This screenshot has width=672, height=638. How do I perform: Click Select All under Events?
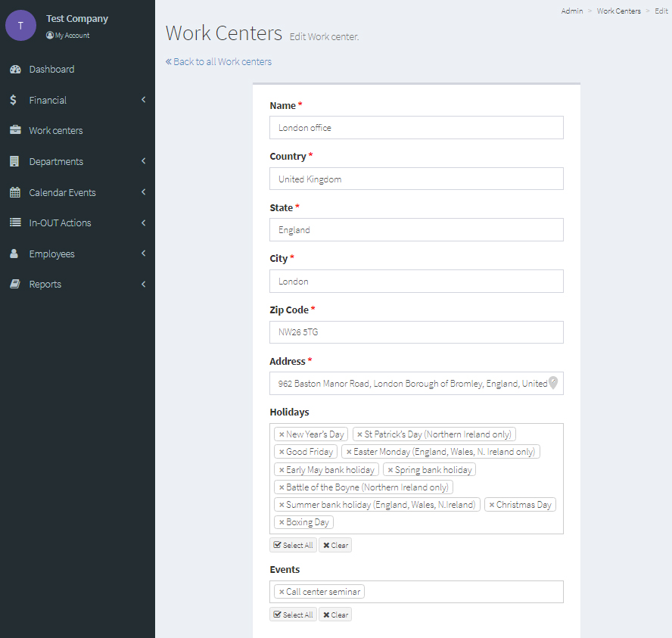[x=293, y=615]
